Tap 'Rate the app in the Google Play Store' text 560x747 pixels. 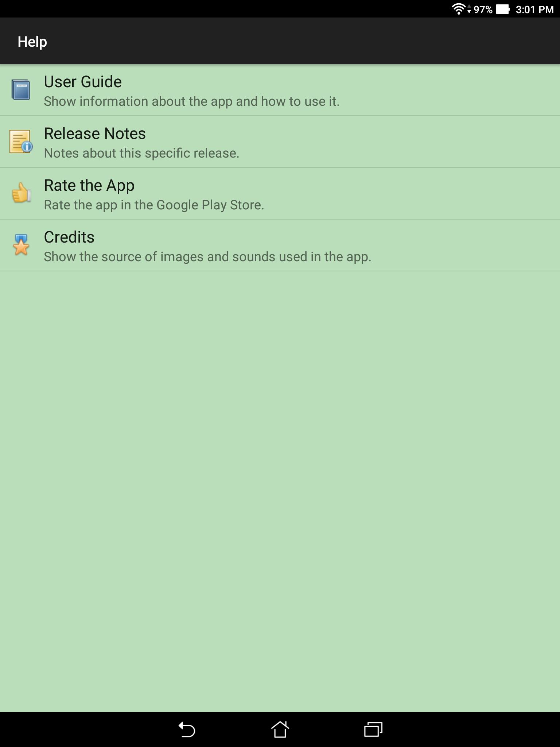click(154, 205)
